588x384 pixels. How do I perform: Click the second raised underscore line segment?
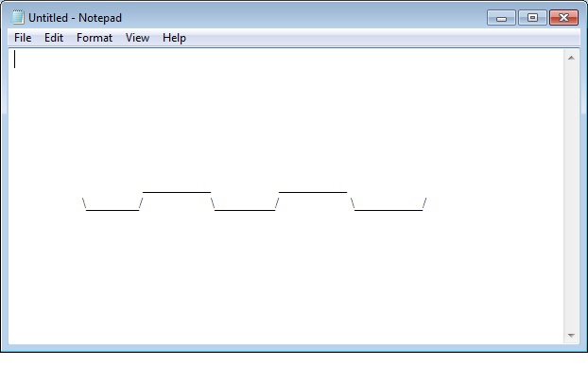tap(312, 191)
